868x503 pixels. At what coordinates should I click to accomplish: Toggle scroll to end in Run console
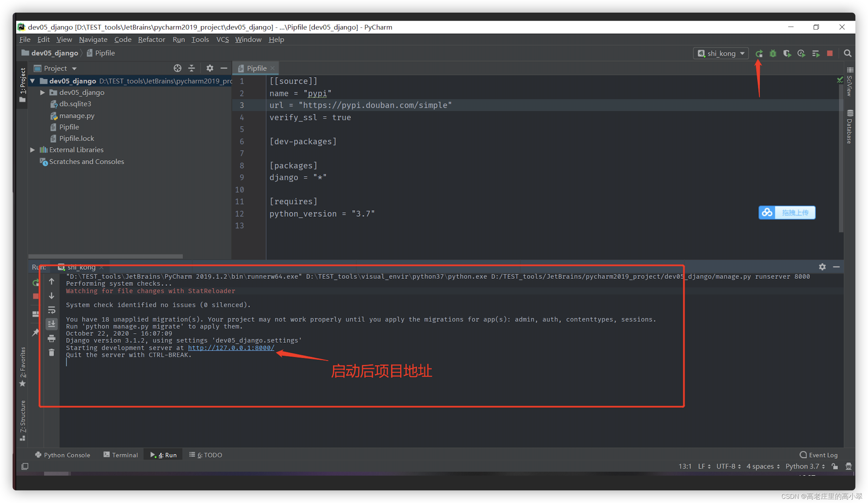[x=52, y=324]
